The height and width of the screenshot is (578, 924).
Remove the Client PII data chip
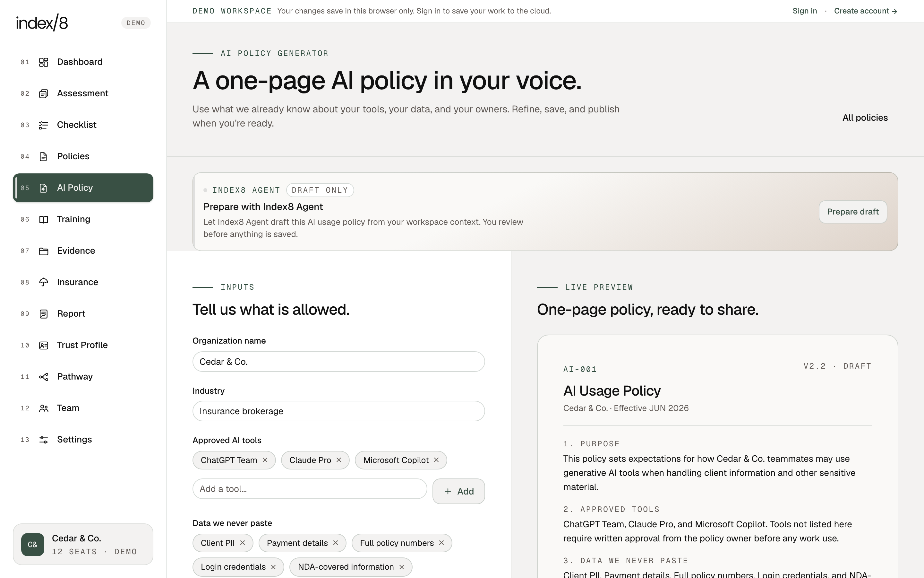(243, 543)
